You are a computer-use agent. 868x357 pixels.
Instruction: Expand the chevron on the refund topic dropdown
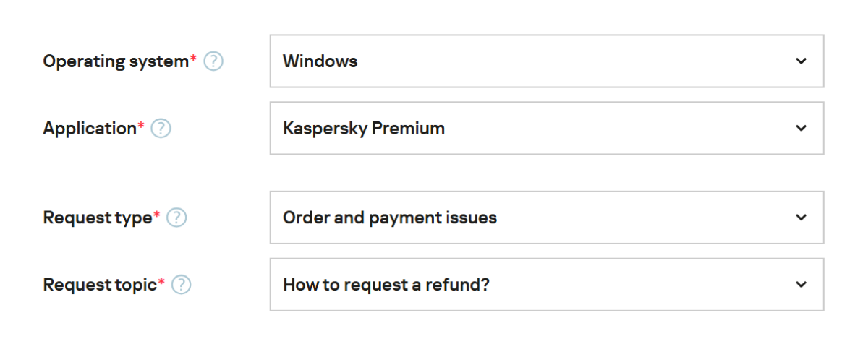click(801, 285)
